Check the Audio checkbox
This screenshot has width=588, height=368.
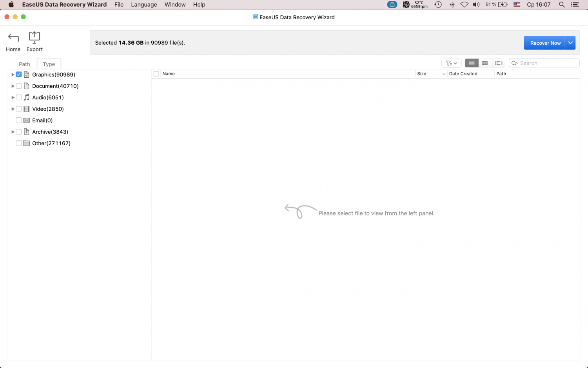point(19,97)
